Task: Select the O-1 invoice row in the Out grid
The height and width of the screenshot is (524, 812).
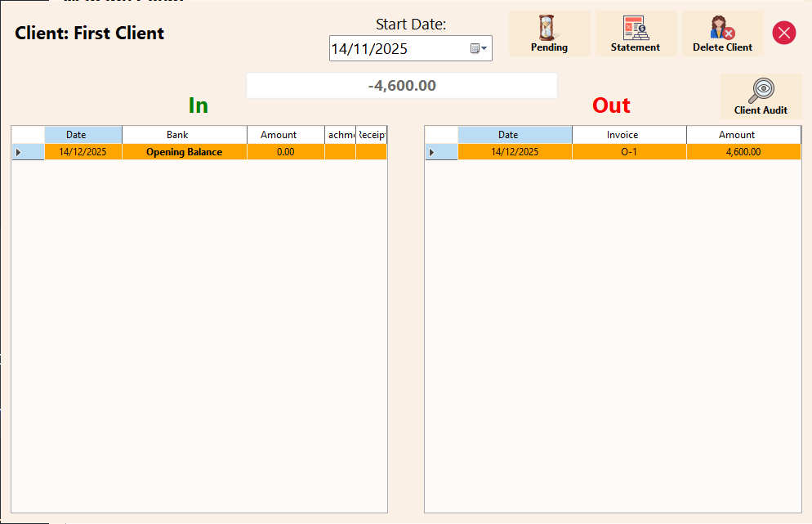Action: click(x=629, y=151)
